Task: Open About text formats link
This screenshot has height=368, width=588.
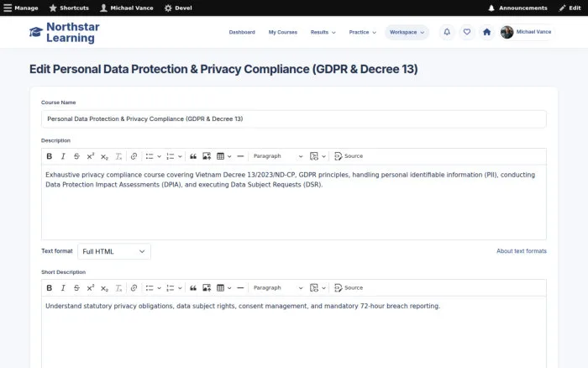Action: pos(522,251)
